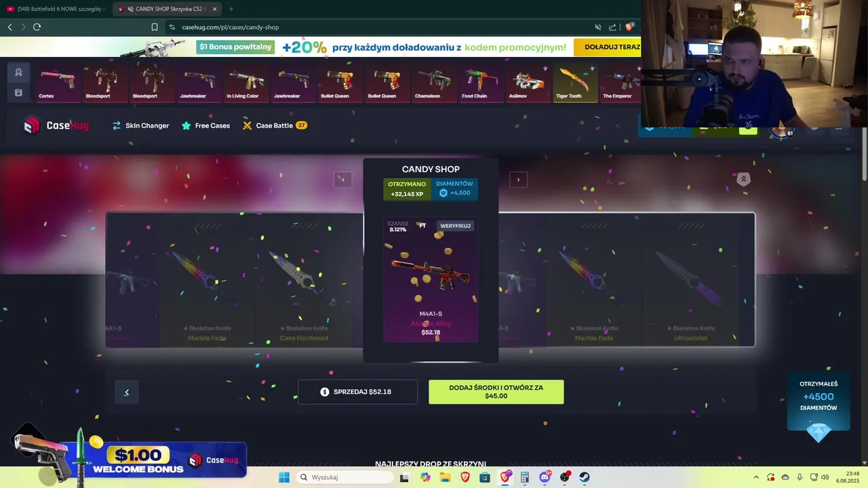Close the CANDY SHOP browser tab
The width and height of the screenshot is (868, 488).
(215, 9)
